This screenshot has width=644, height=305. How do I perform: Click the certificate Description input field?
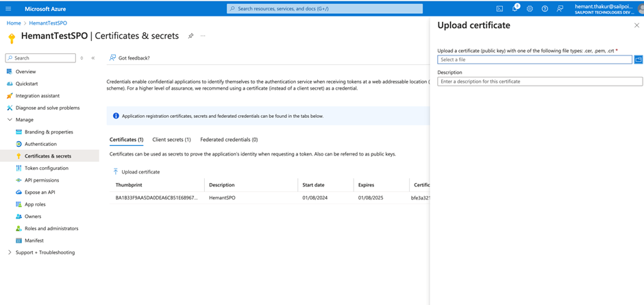tap(539, 82)
